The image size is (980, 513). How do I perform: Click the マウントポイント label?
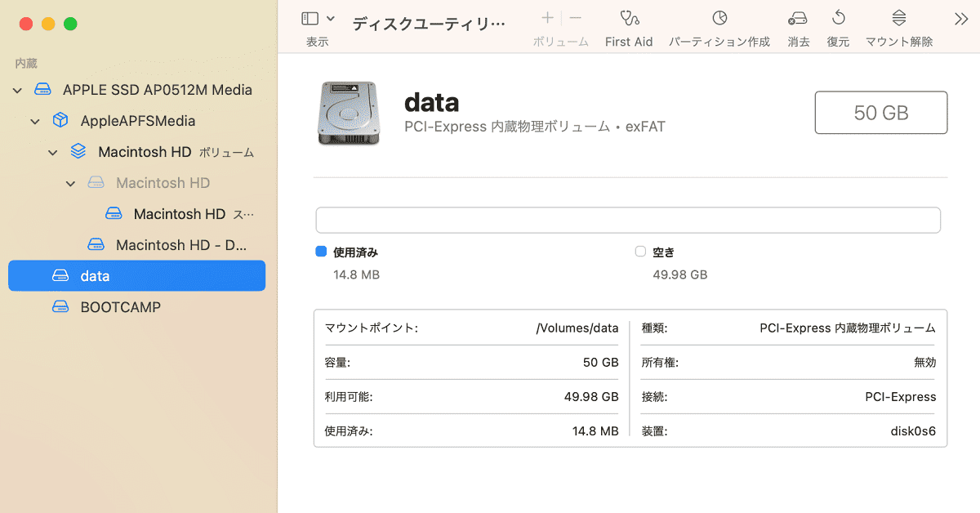[x=371, y=328]
